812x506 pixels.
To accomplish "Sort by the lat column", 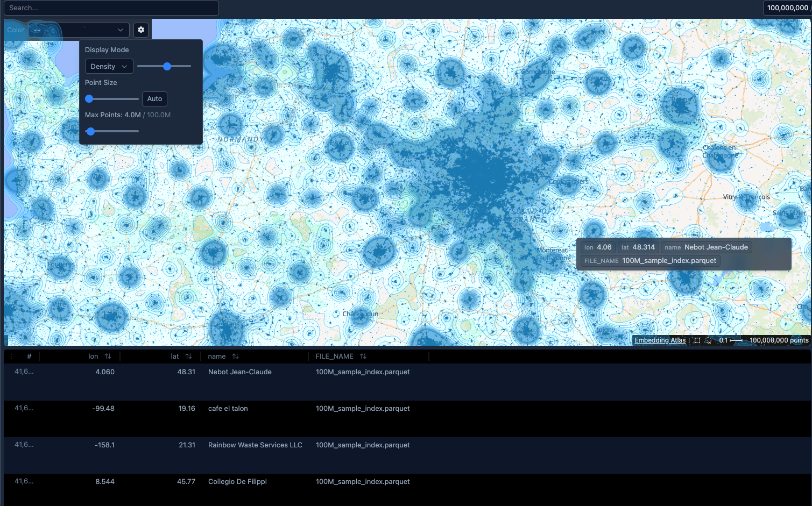I will point(188,357).
